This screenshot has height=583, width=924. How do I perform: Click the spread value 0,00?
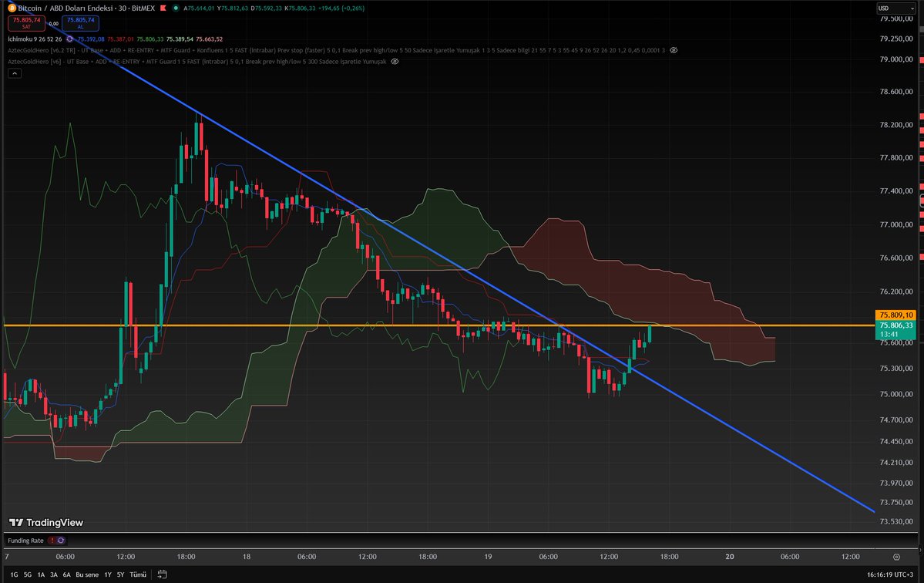(54, 24)
